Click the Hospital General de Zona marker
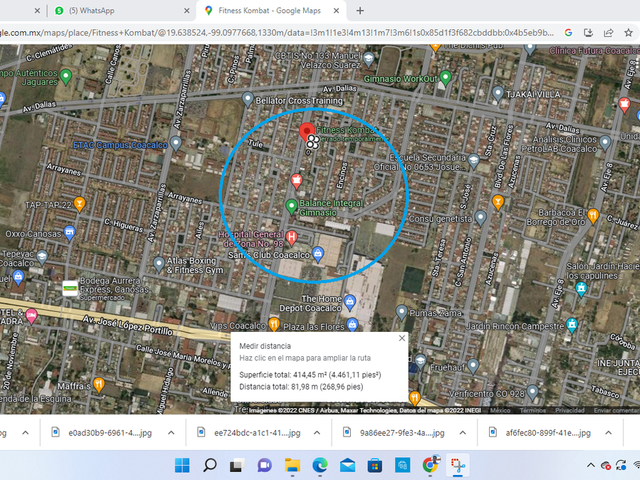This screenshot has width=640, height=480. point(291,237)
